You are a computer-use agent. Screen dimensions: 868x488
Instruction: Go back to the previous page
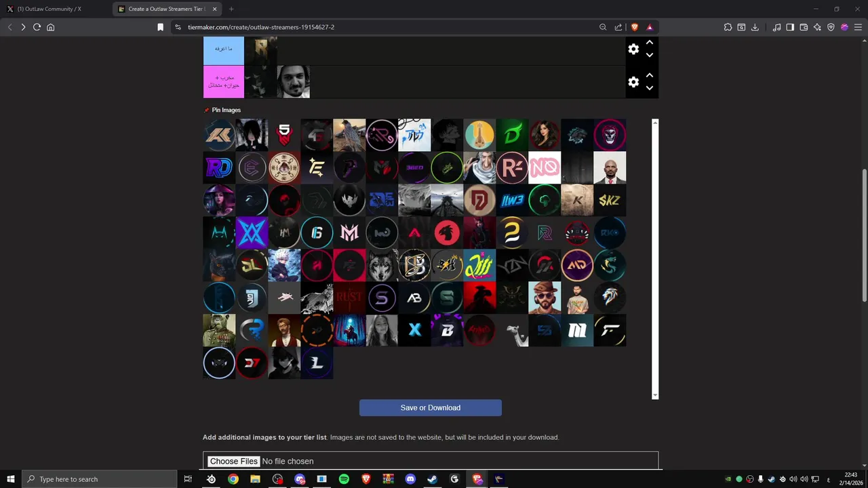[9, 27]
